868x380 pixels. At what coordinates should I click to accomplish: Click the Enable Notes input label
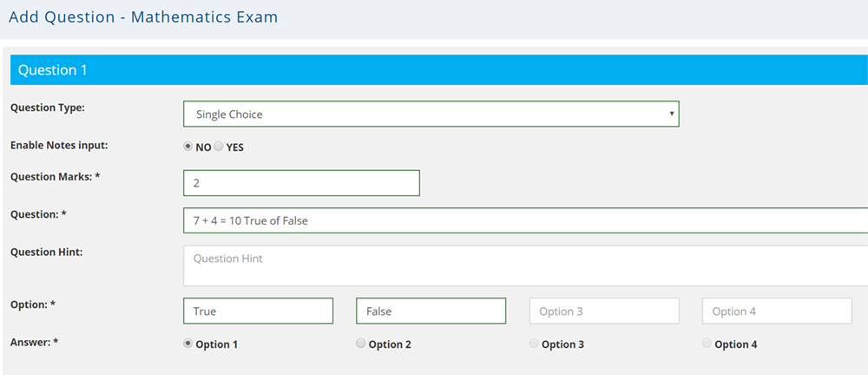pos(58,146)
